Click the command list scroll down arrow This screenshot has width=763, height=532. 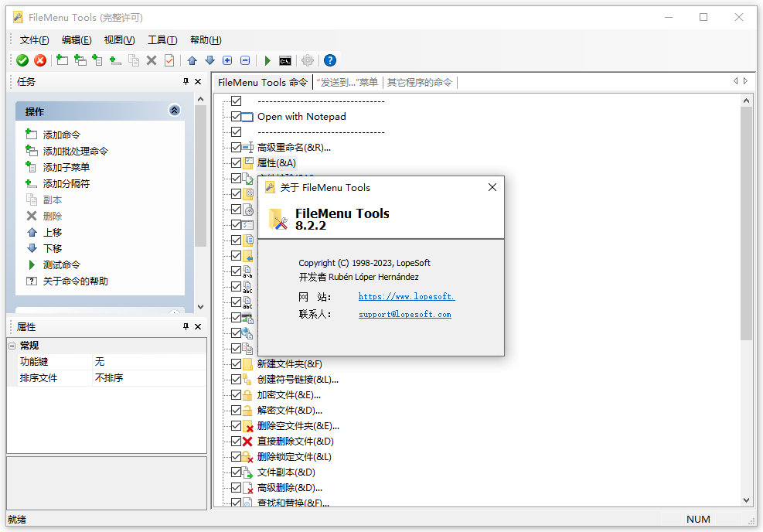746,500
